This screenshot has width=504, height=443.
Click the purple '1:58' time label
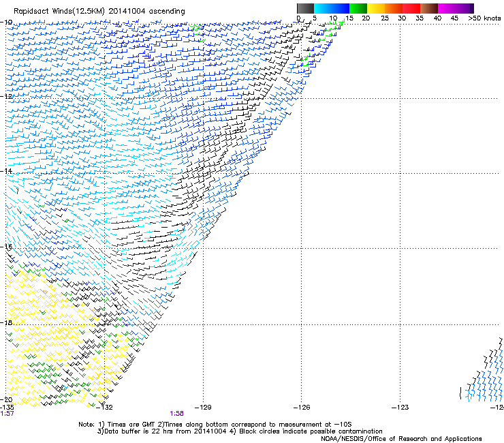click(x=177, y=414)
